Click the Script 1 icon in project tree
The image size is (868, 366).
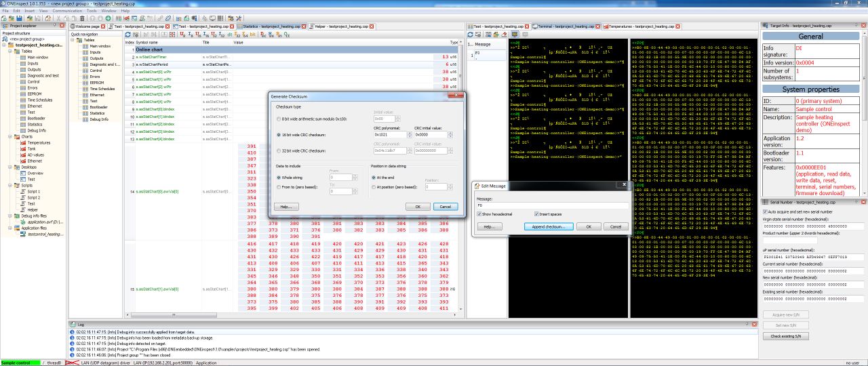(x=23, y=191)
